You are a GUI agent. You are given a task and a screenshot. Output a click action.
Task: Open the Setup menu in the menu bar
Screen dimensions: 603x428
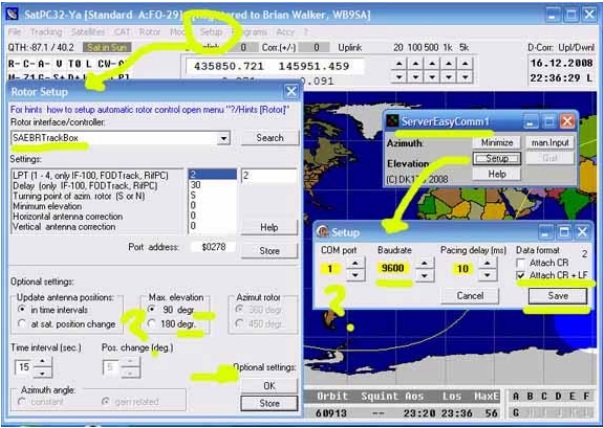coord(211,32)
